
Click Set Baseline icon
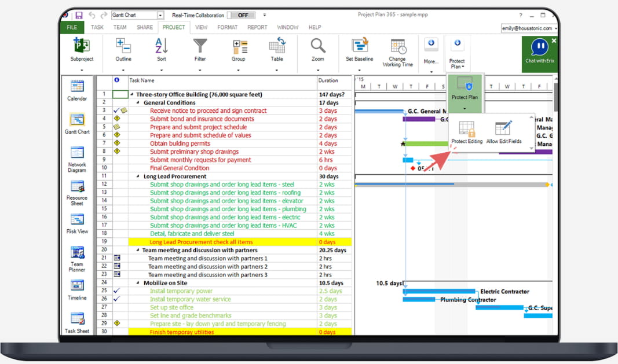click(x=360, y=46)
